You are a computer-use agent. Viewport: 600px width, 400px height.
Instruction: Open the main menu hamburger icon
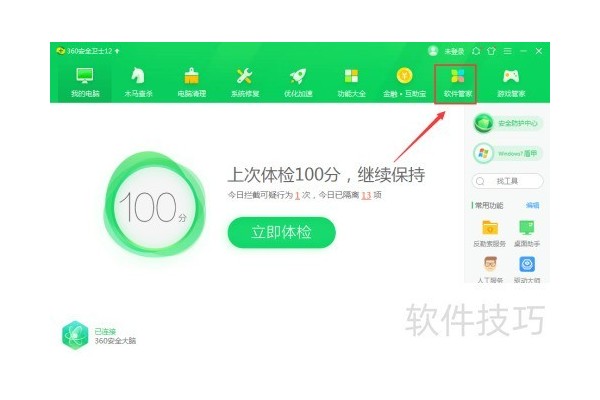tap(507, 51)
